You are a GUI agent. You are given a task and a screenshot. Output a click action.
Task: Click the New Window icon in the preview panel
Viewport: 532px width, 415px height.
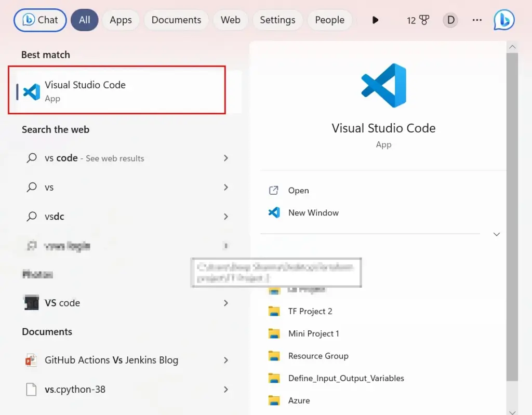pos(273,212)
